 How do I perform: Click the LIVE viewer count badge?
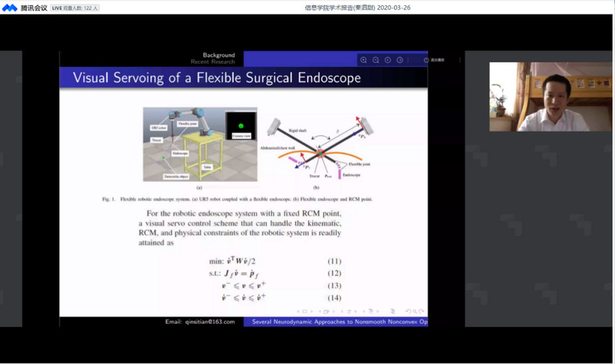coord(75,8)
